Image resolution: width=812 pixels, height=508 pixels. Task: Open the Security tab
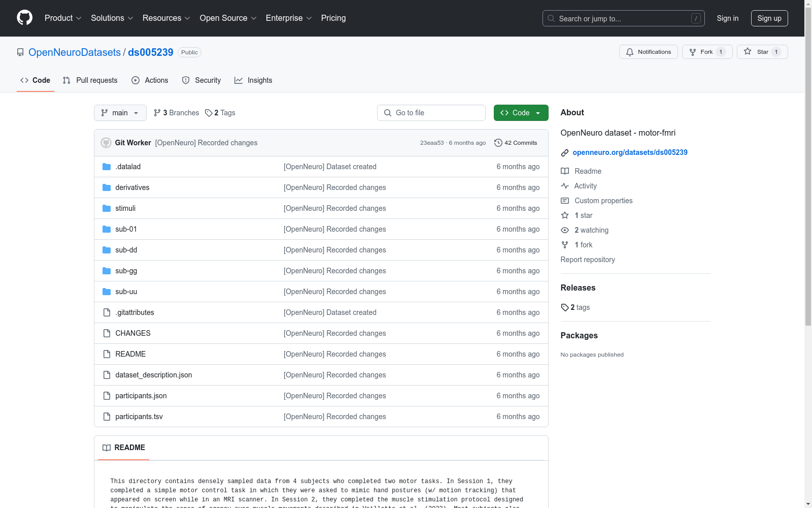[x=201, y=80]
